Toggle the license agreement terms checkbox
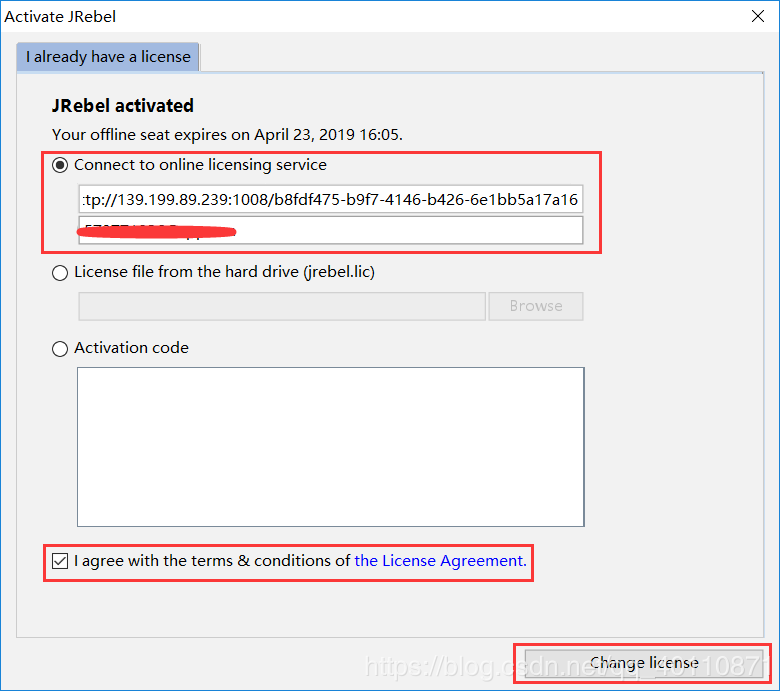The width and height of the screenshot is (780, 691). coord(60,561)
